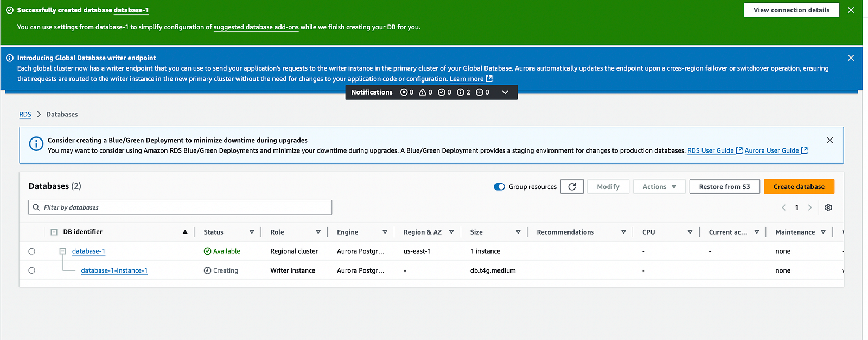Image resolution: width=868 pixels, height=340 pixels.
Task: Open database-1 link in success banner
Action: pos(131,10)
